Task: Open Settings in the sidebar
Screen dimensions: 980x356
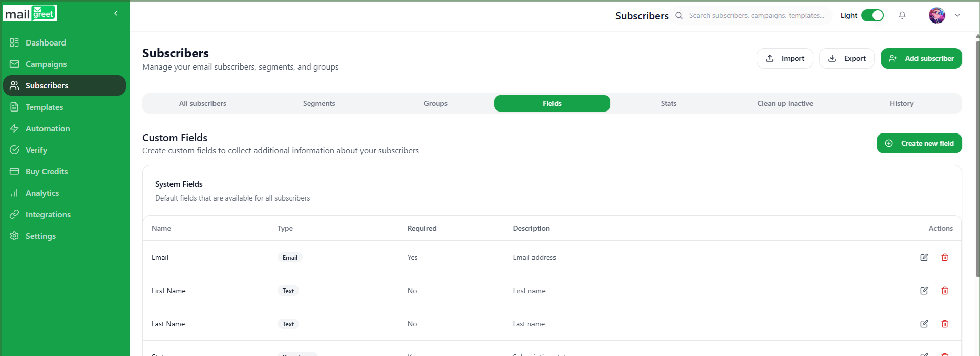Action: point(65,236)
